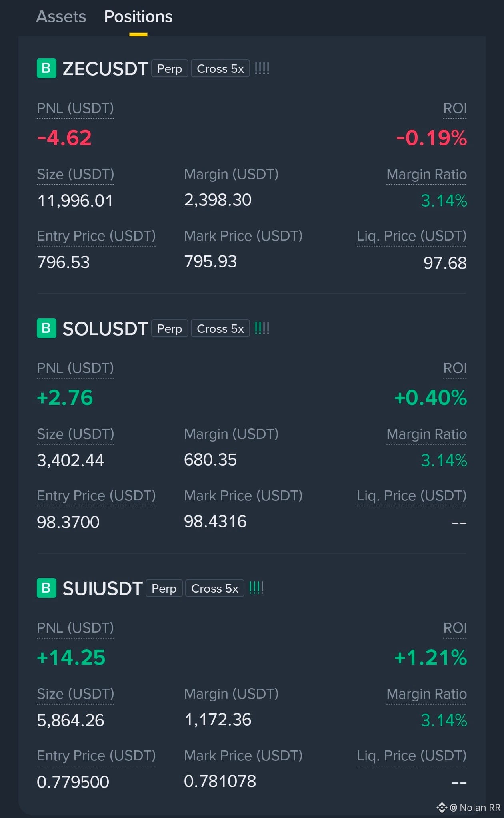Click the green B badge beside ZECUSDT
The width and height of the screenshot is (504, 818).
pos(46,68)
